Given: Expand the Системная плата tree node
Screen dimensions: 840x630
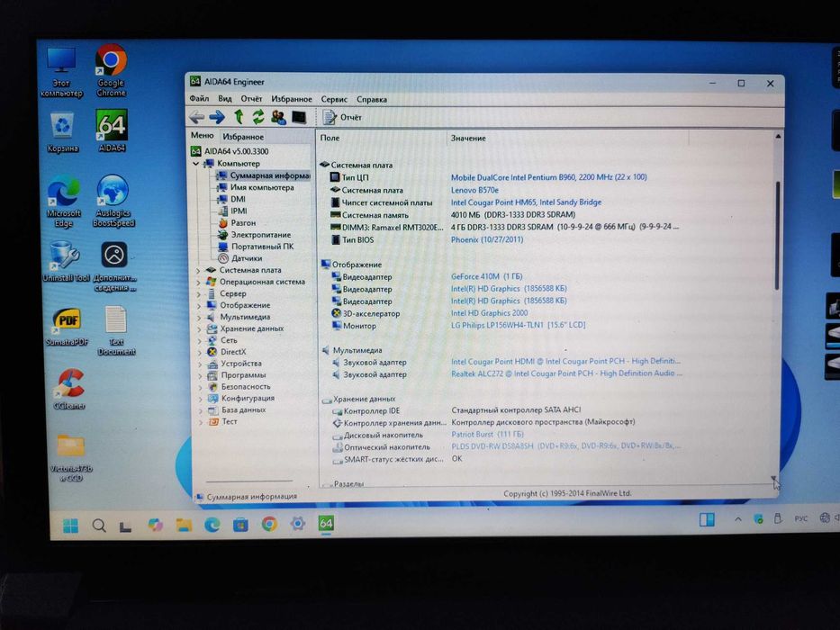Looking at the screenshot, I should tap(198, 271).
